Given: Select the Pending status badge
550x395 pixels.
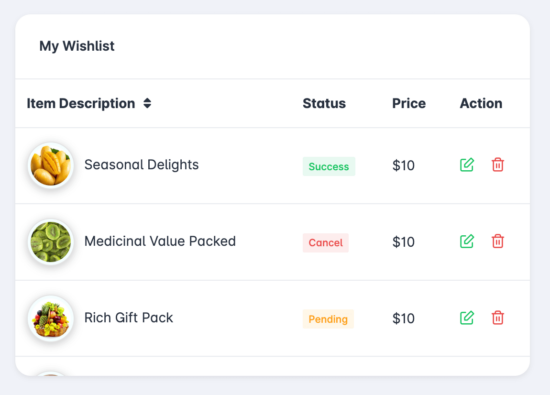Looking at the screenshot, I should 328,319.
